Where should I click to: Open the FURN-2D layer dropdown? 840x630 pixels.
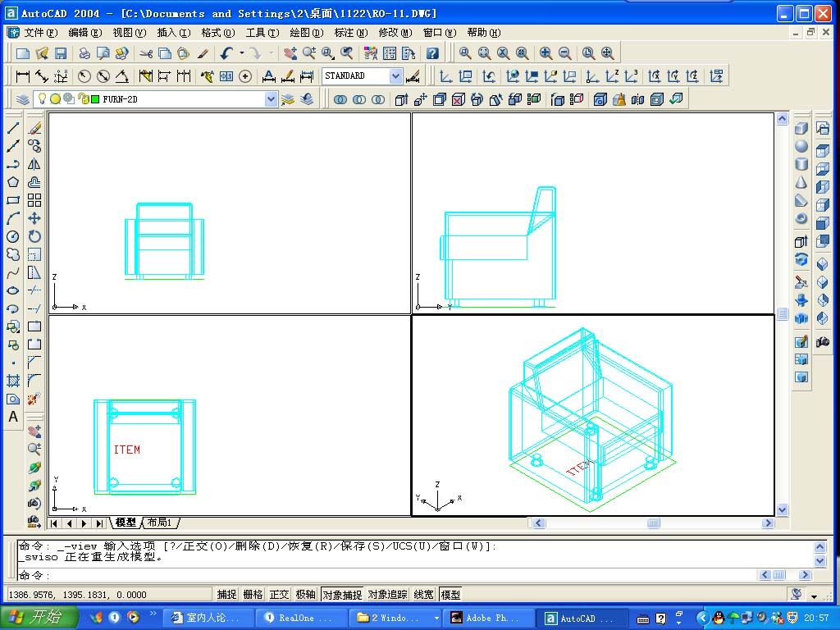(x=271, y=99)
